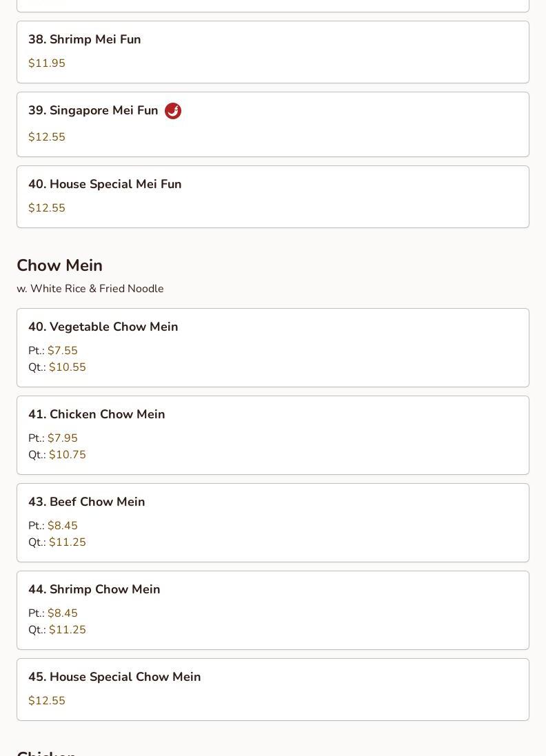Screen dimensions: 546x756
Task: Open the 41. Chicken Chow Mein card
Action: pyautogui.click(x=97, y=415)
